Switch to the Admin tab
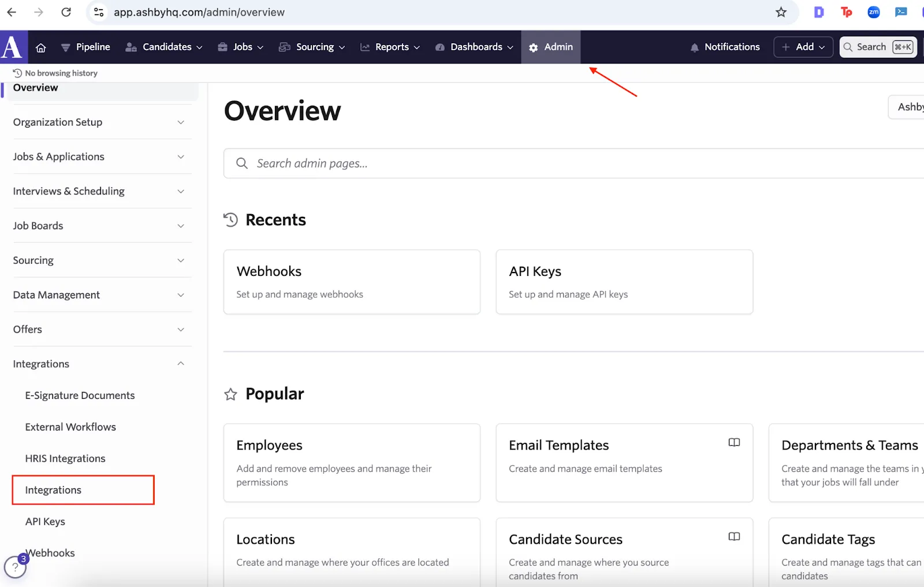The width and height of the screenshot is (924, 587). 551,47
